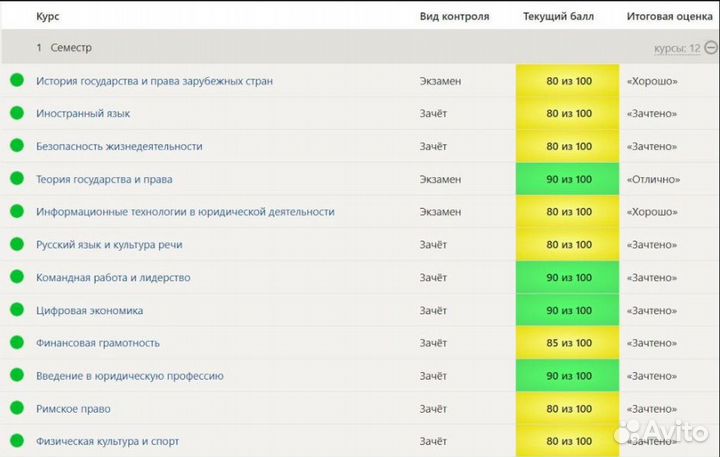Open Информационные технологии в юридической деятельности course
Image resolution: width=720 pixels, height=457 pixels.
pos(185,212)
